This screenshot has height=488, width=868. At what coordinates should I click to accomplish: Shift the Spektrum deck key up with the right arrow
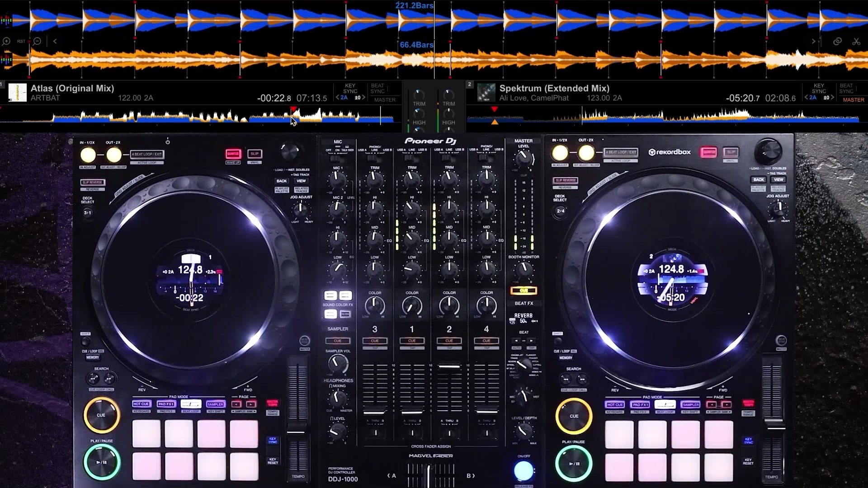pyautogui.click(x=832, y=98)
